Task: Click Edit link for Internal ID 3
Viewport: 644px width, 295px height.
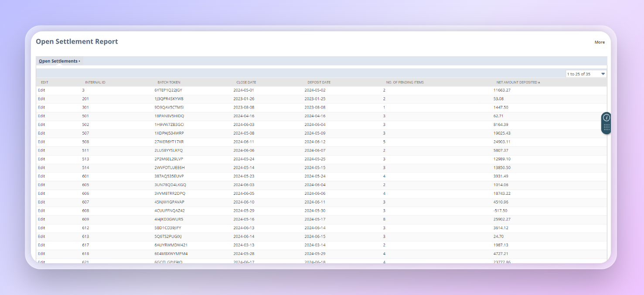Action: (41, 90)
